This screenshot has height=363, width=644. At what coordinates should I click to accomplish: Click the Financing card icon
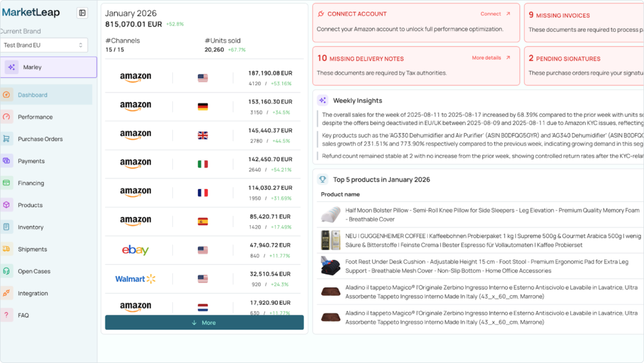[x=6, y=183]
